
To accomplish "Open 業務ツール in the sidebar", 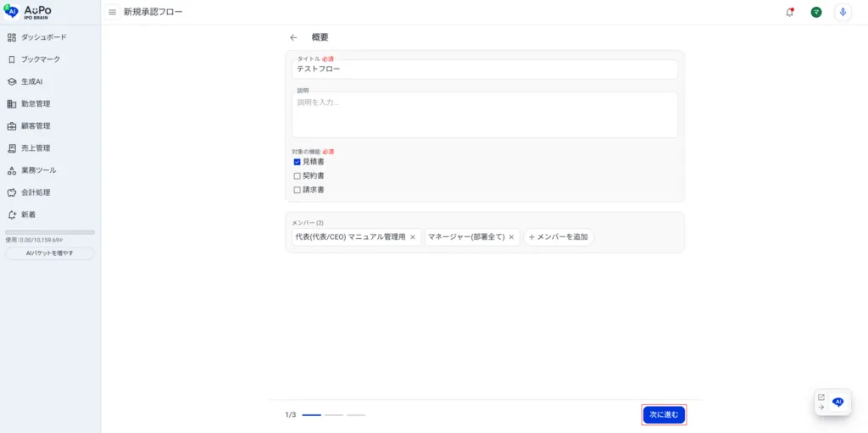I will tap(50, 170).
